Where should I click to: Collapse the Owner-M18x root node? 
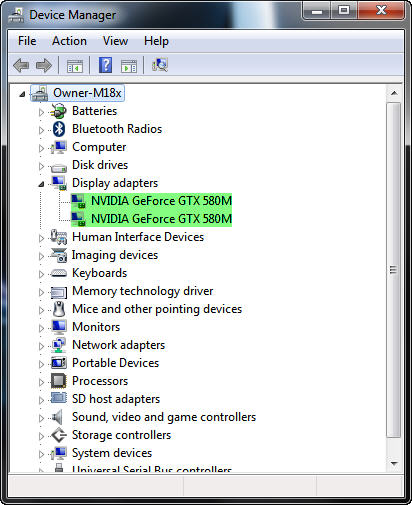click(x=22, y=94)
